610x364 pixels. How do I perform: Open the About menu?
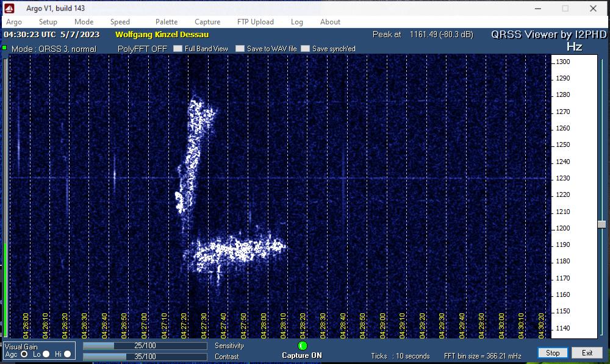(330, 22)
